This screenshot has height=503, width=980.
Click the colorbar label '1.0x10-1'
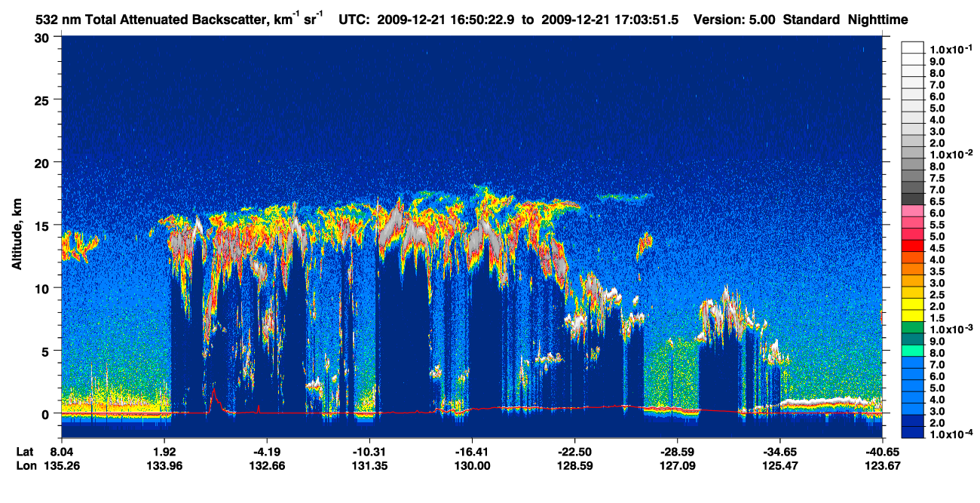[951, 49]
